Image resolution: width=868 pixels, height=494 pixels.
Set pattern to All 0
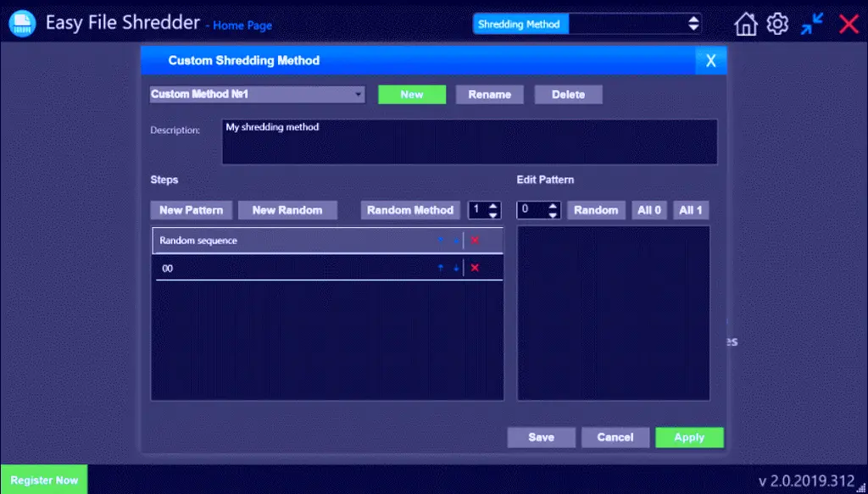click(649, 210)
